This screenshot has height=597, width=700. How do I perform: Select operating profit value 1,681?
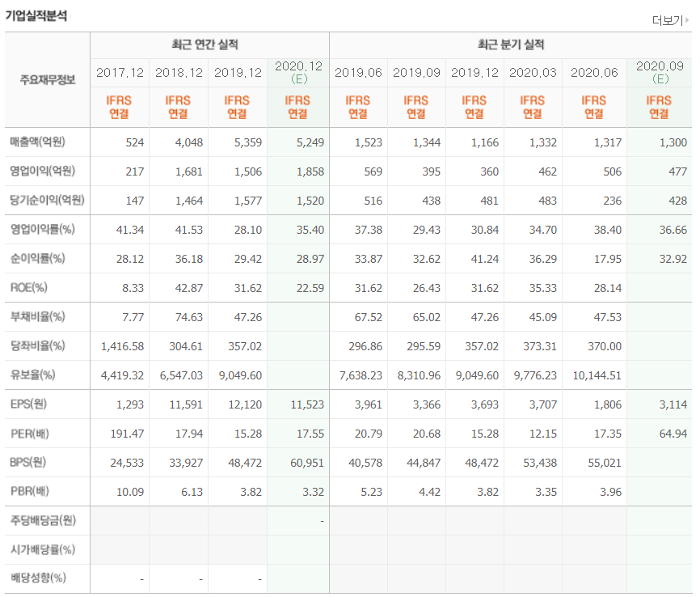[189, 171]
